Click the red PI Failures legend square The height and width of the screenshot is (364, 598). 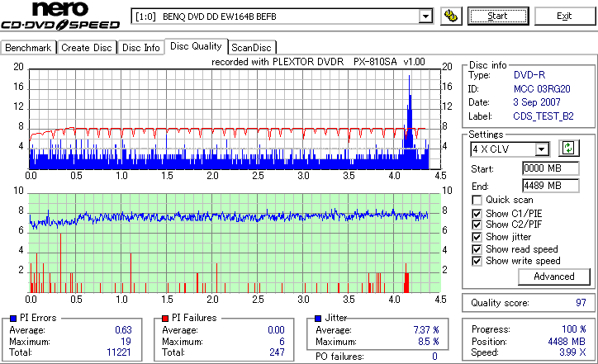tap(165, 319)
